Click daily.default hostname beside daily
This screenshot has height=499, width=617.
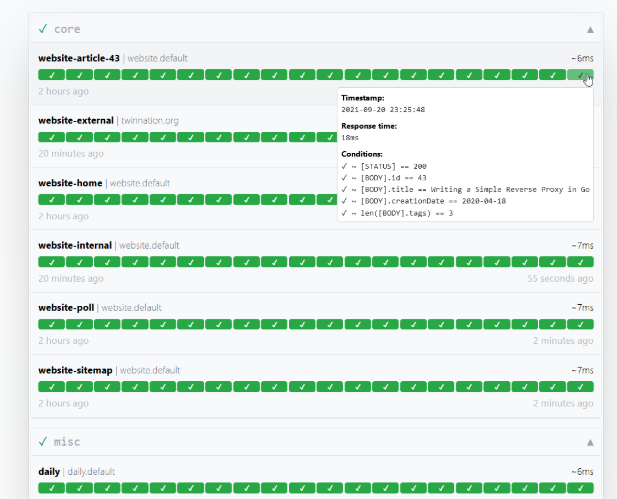pos(91,471)
